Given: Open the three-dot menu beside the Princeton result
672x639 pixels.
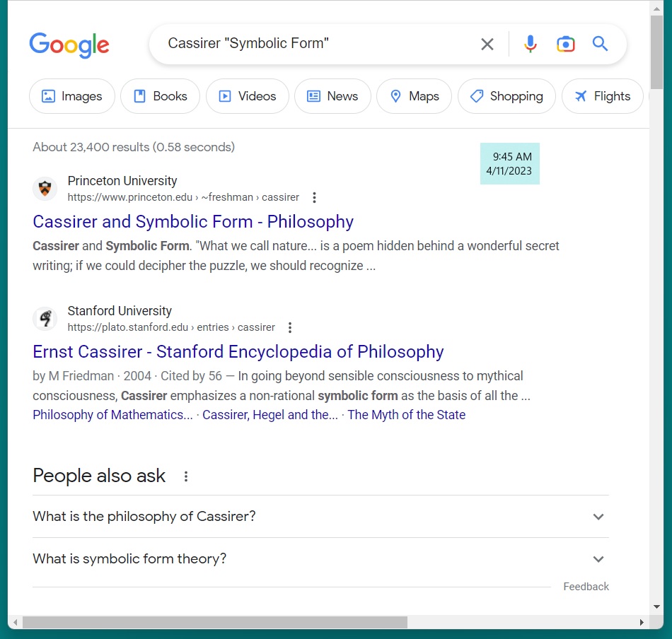Looking at the screenshot, I should 315,197.
